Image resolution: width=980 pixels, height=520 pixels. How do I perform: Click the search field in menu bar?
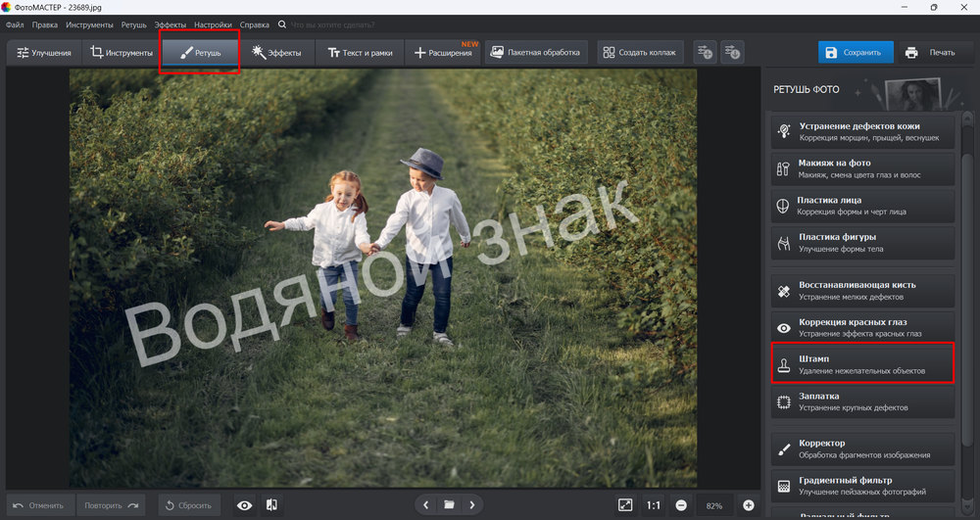click(332, 24)
